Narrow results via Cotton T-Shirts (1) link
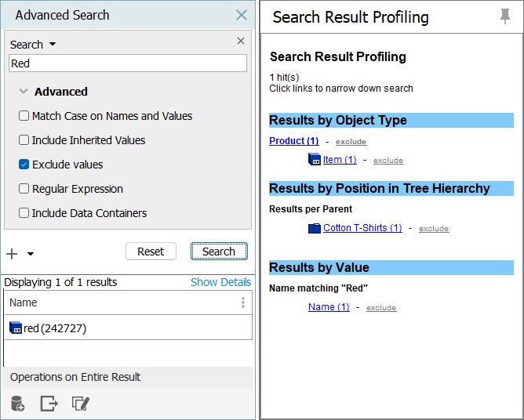524x420 pixels. click(x=362, y=228)
